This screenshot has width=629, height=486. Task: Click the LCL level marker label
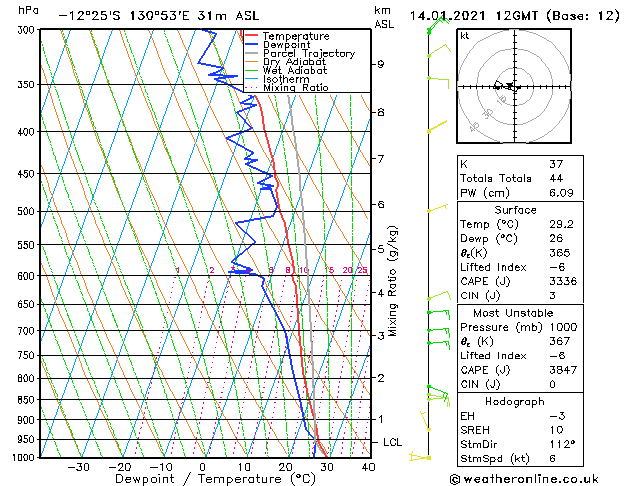[392, 442]
